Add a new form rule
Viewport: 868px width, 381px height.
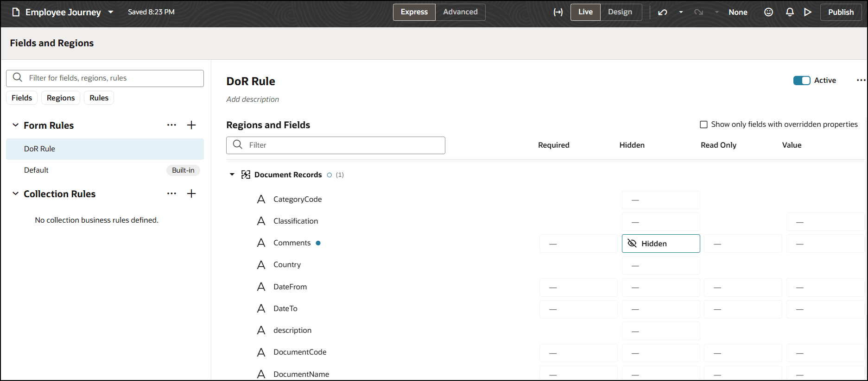point(191,125)
